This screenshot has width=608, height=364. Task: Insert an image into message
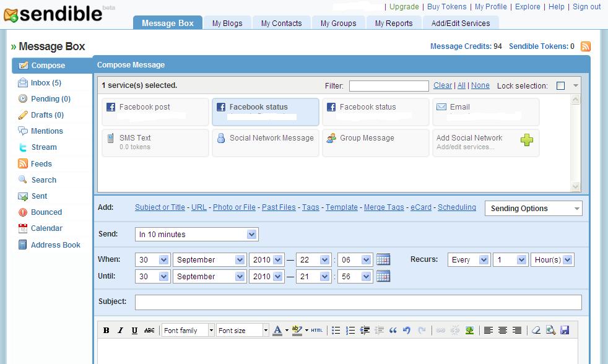(x=469, y=331)
